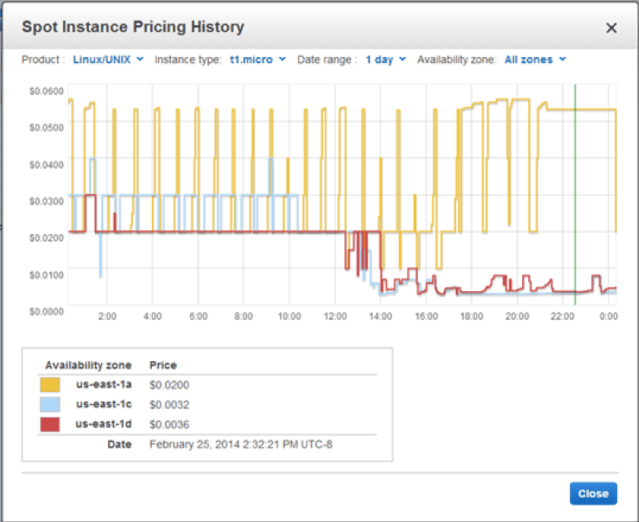Click the $0.0200 price for us-east-1a
The width and height of the screenshot is (639, 522).
point(169,384)
